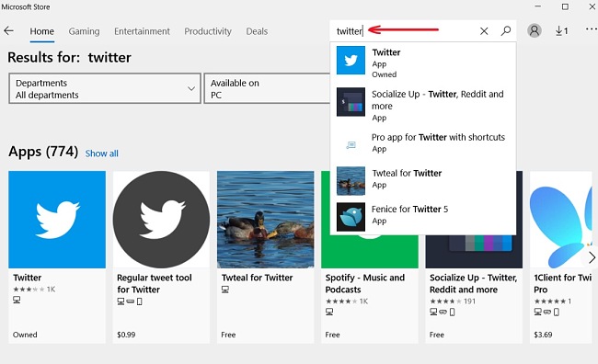Click Twitter title under first tile
598x364 pixels.
tap(27, 278)
